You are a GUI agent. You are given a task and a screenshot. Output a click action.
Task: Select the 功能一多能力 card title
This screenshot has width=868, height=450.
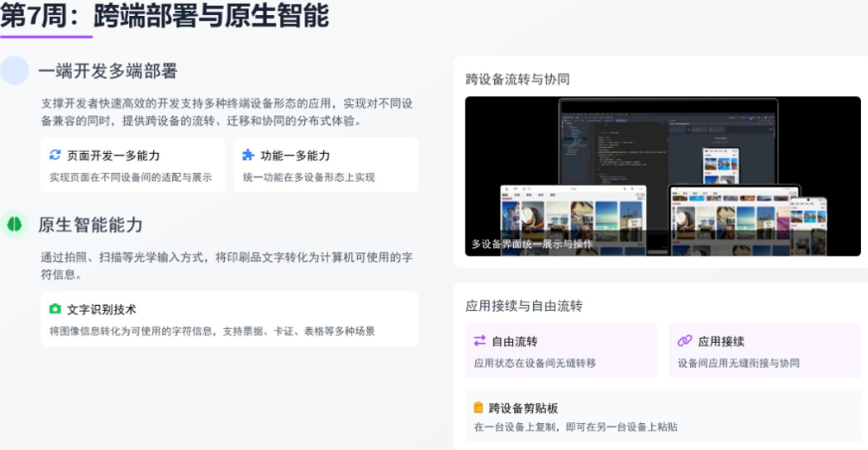tap(295, 156)
